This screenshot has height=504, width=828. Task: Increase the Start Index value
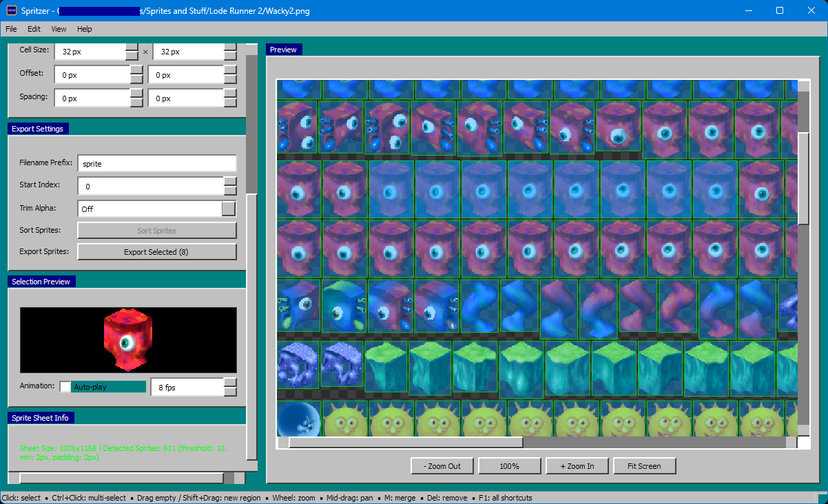230,182
